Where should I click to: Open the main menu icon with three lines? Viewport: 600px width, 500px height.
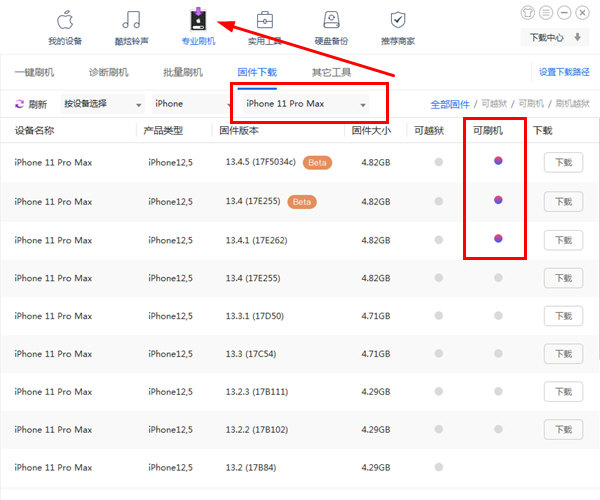pos(545,11)
